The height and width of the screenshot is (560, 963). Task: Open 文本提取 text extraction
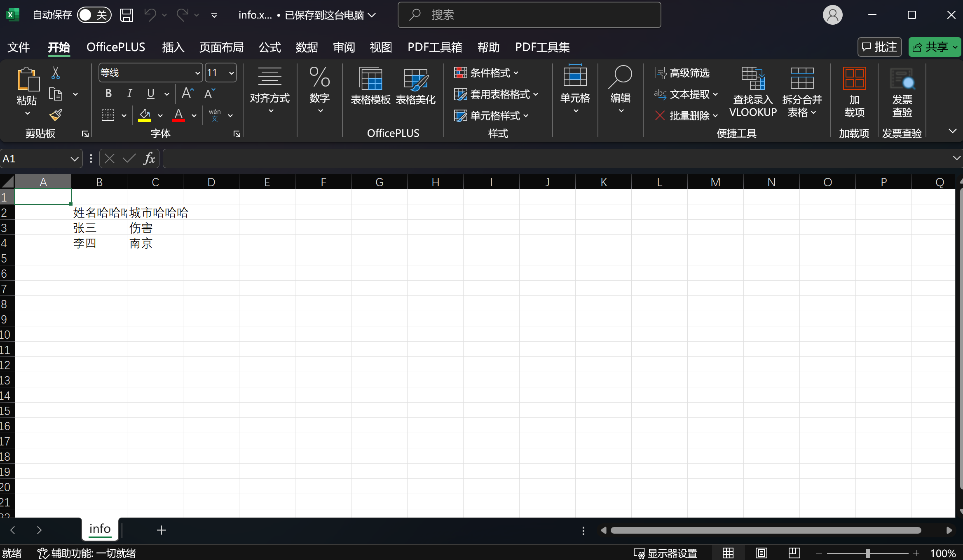686,94
